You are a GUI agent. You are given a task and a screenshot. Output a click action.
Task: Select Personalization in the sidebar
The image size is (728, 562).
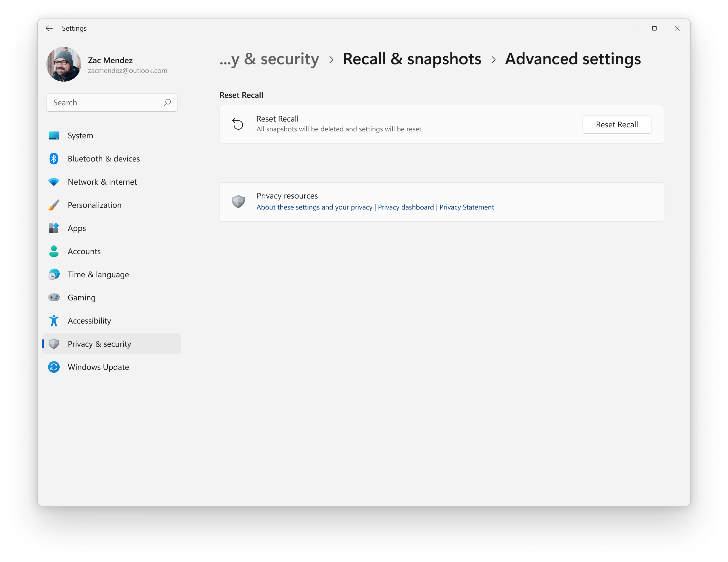coord(112,205)
